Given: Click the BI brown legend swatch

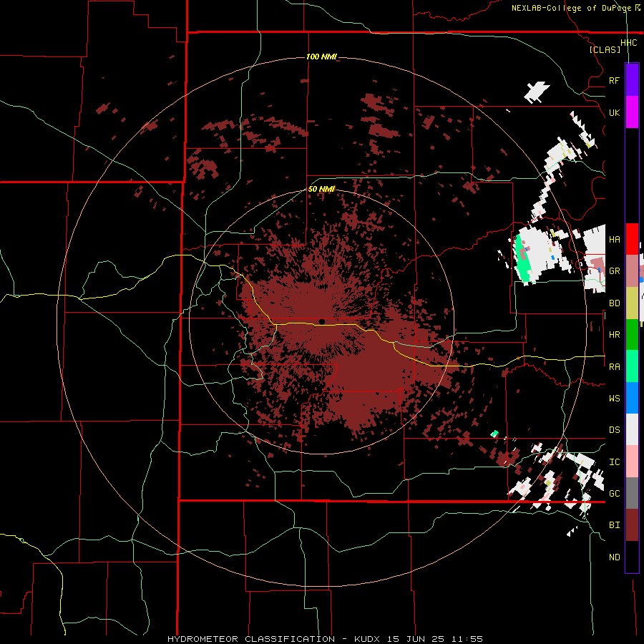Looking at the screenshot, I should point(632,525).
